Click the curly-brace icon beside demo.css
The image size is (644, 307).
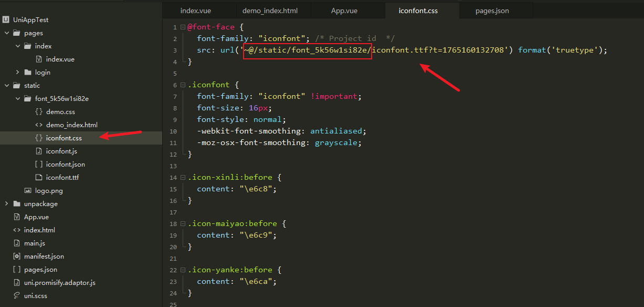click(x=39, y=111)
